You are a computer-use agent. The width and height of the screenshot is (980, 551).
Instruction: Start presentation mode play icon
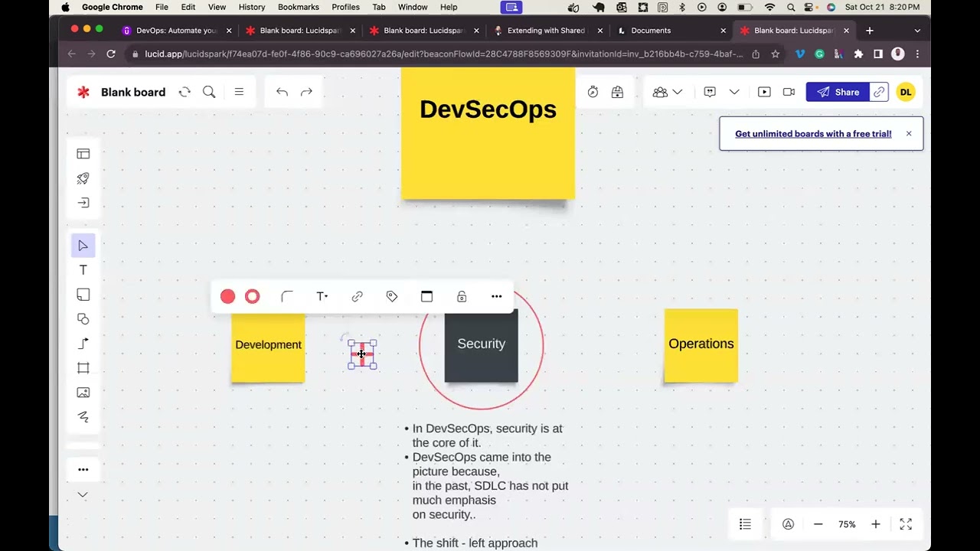(x=764, y=92)
